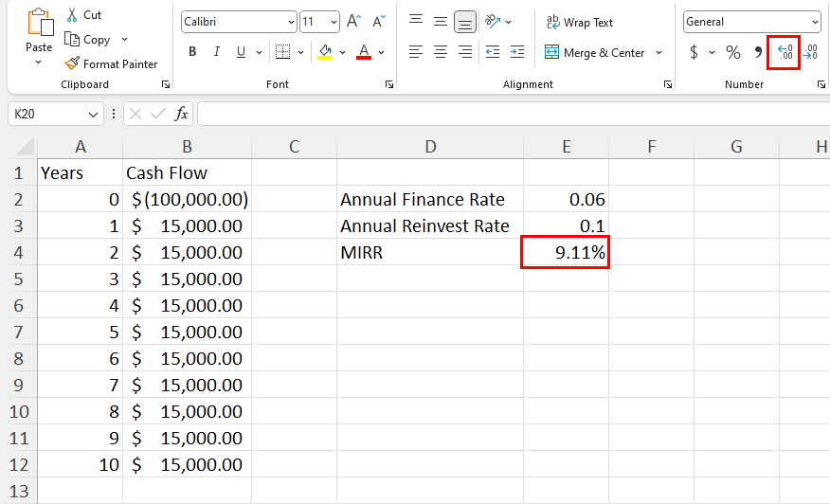Select the Years header cell
The height and width of the screenshot is (504, 830).
(x=80, y=173)
